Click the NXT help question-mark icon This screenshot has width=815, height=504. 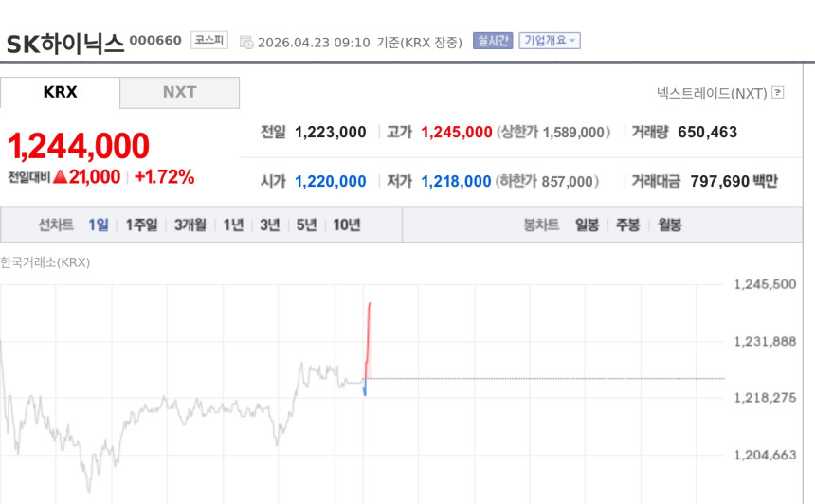(778, 93)
